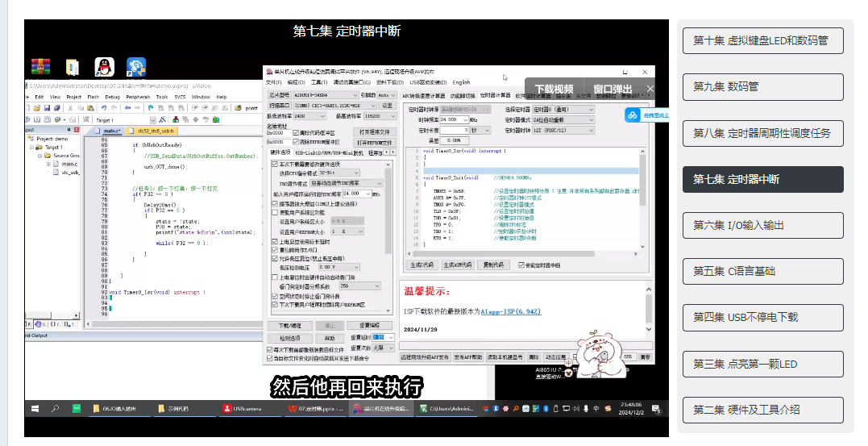Viewport: 868px width, 446px height.
Task: Open the folder icon on the desktop
Action: click(x=73, y=67)
